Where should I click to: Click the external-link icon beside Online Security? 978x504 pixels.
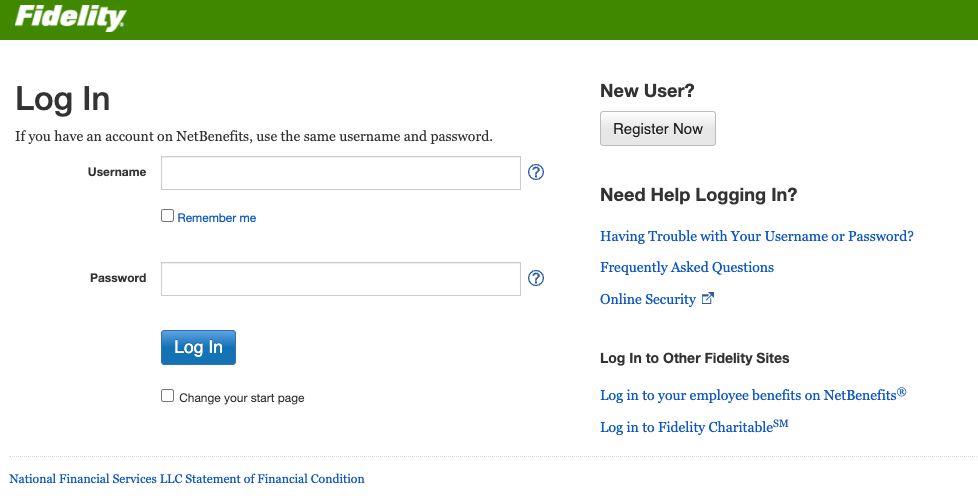(x=707, y=298)
